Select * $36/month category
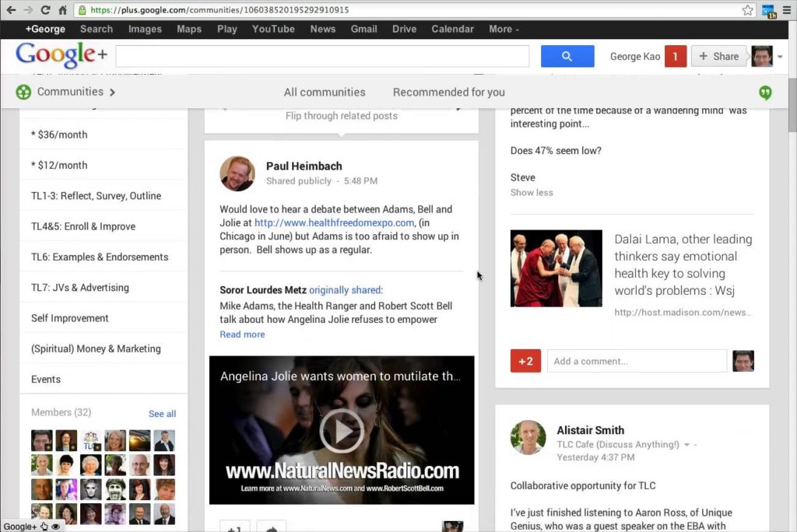Image resolution: width=797 pixels, height=532 pixels. [104, 135]
